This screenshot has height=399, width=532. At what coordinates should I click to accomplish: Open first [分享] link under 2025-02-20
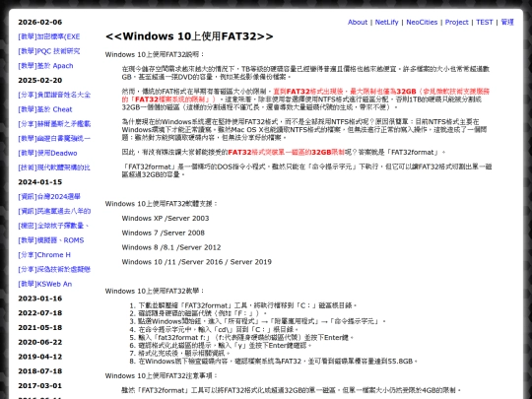[54, 95]
